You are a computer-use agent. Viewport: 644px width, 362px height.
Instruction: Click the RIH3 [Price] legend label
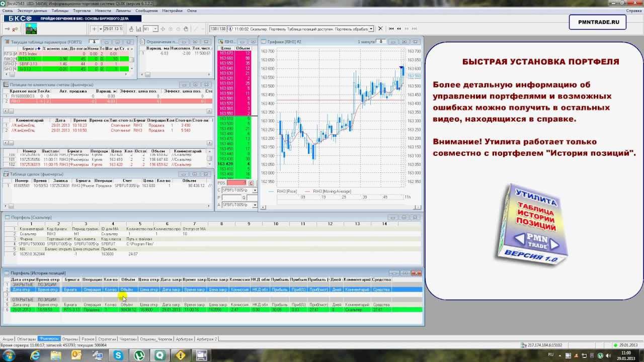tap(287, 192)
